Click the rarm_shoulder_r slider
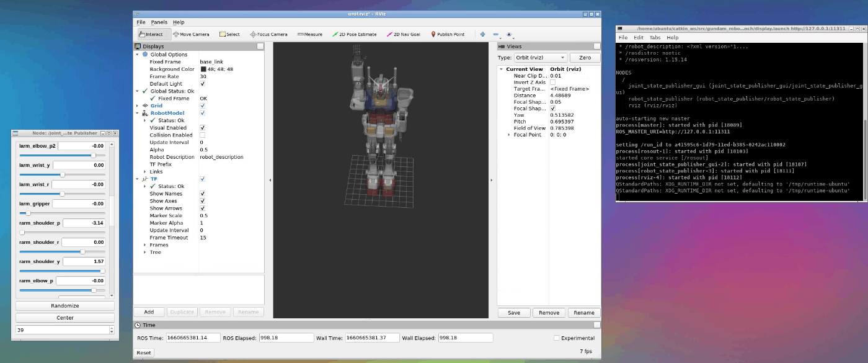 (x=62, y=251)
